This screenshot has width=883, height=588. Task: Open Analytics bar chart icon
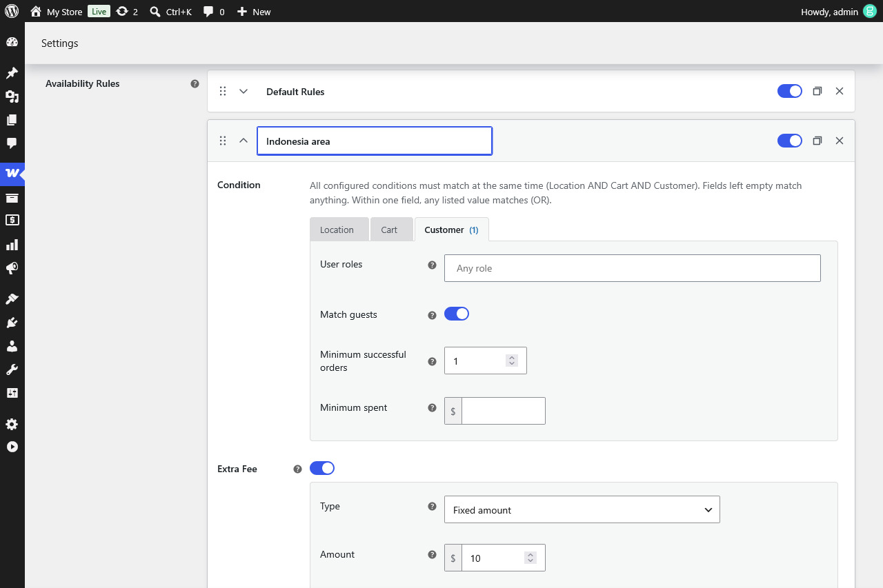(x=12, y=245)
